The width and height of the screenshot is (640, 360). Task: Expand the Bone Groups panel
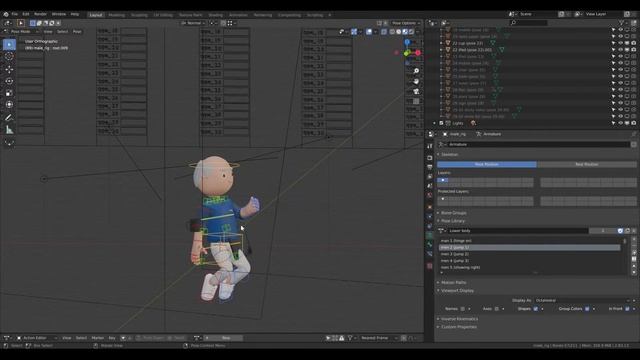coord(453,213)
